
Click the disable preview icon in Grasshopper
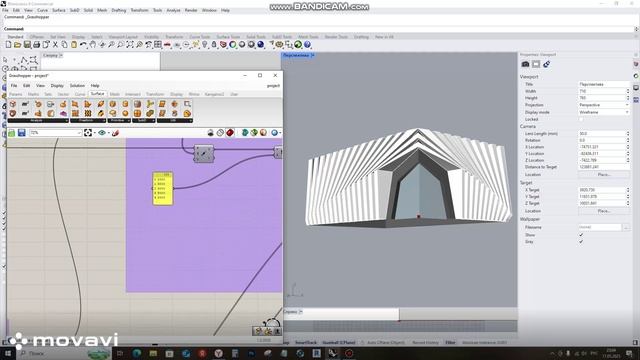(211, 133)
